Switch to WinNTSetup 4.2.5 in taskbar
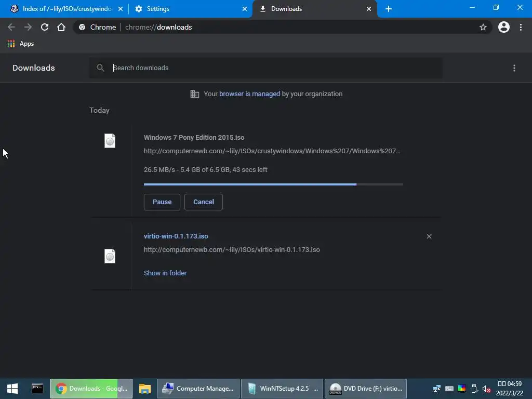 [282, 389]
